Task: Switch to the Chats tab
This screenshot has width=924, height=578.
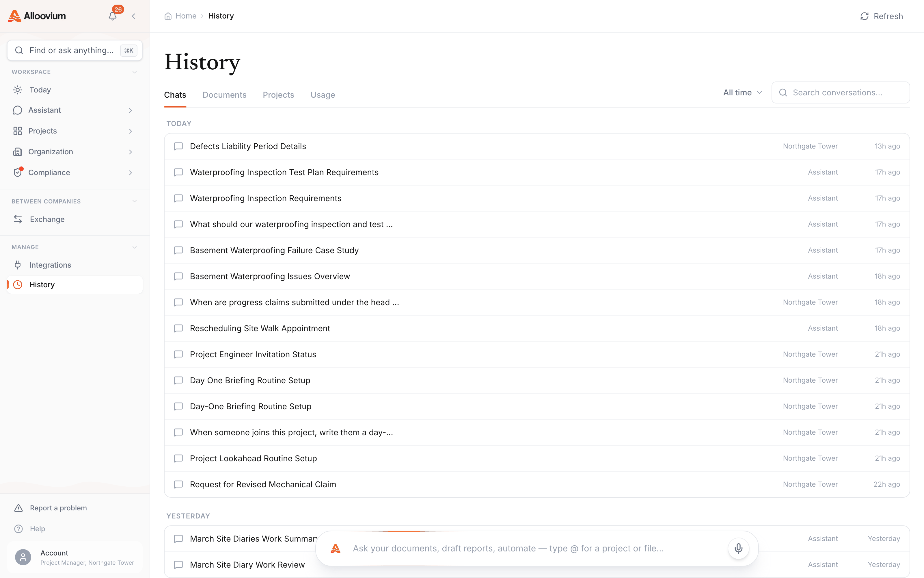Action: tap(175, 95)
